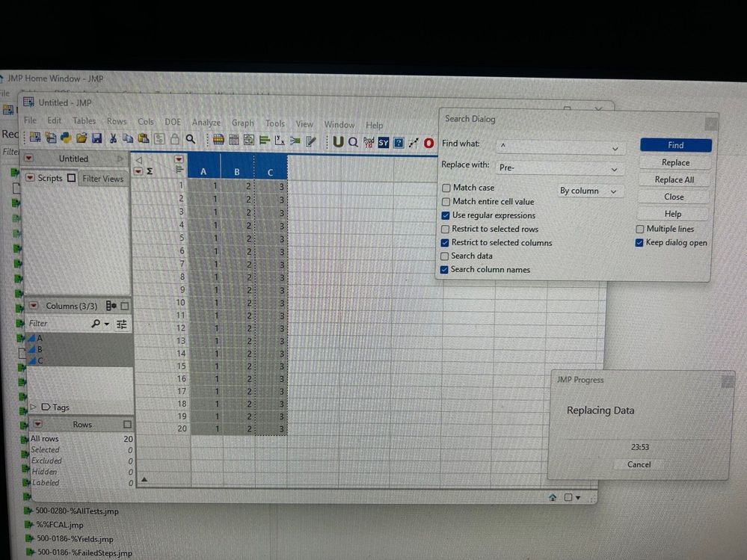
Task: Click the Close button in Search Dialog
Action: point(674,197)
